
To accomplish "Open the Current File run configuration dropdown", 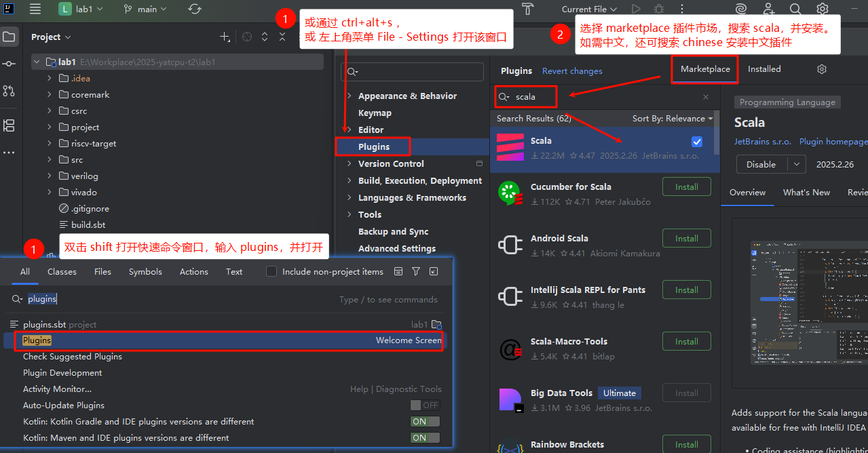I will click(589, 9).
